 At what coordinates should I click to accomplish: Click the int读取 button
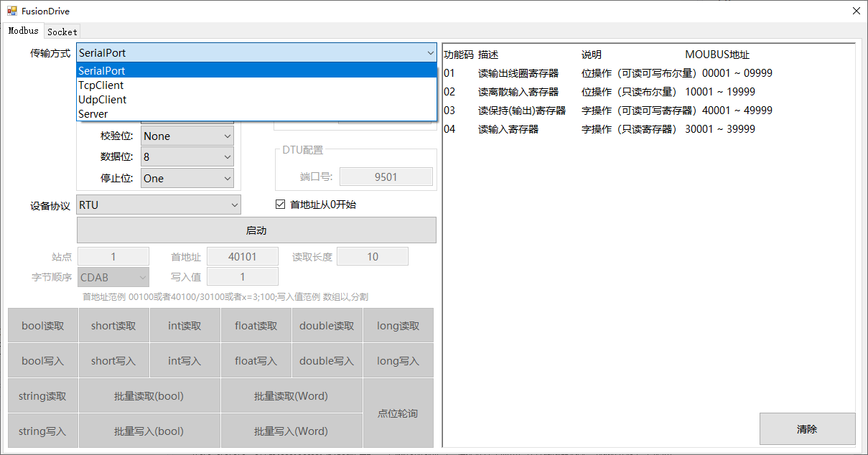185,326
